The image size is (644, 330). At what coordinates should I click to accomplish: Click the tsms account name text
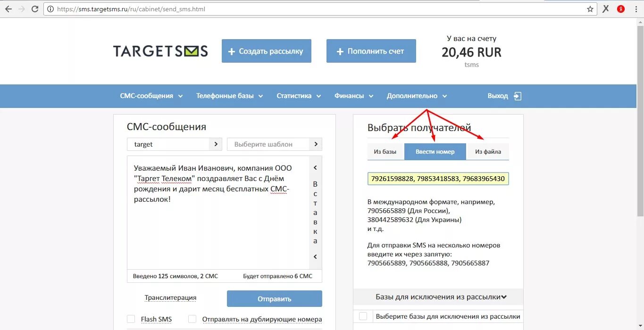click(471, 65)
